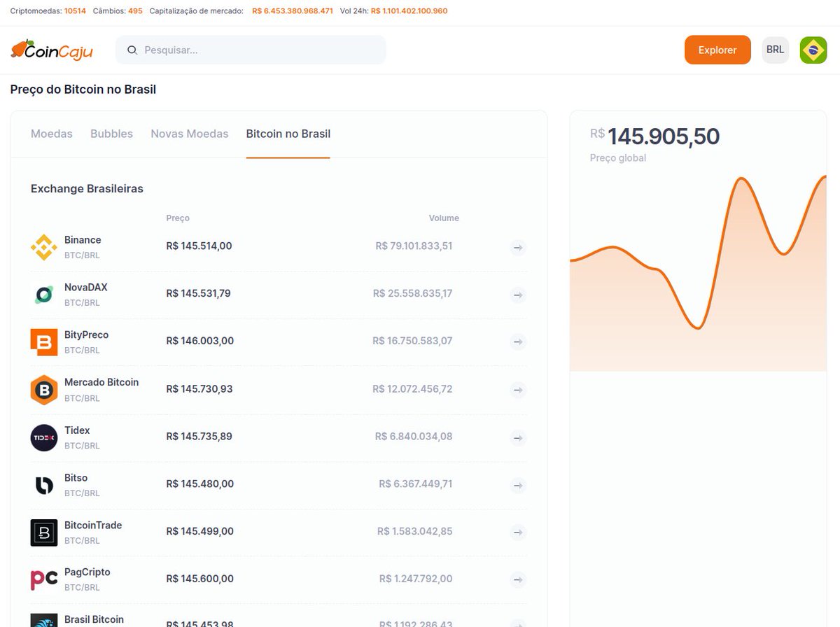Click Binance volume R$ 79.101.833,51
The height and width of the screenshot is (627, 840).
coord(414,246)
